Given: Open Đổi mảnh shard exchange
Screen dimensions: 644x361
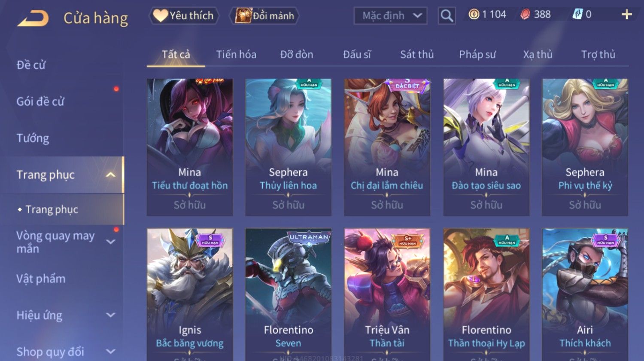Looking at the screenshot, I should (264, 16).
